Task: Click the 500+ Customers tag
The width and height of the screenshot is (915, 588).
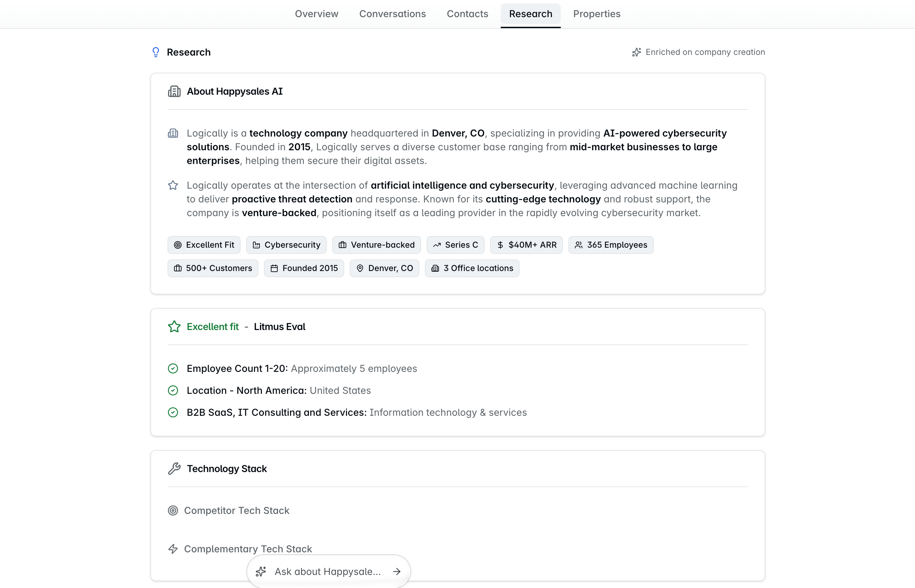Action: pos(213,268)
